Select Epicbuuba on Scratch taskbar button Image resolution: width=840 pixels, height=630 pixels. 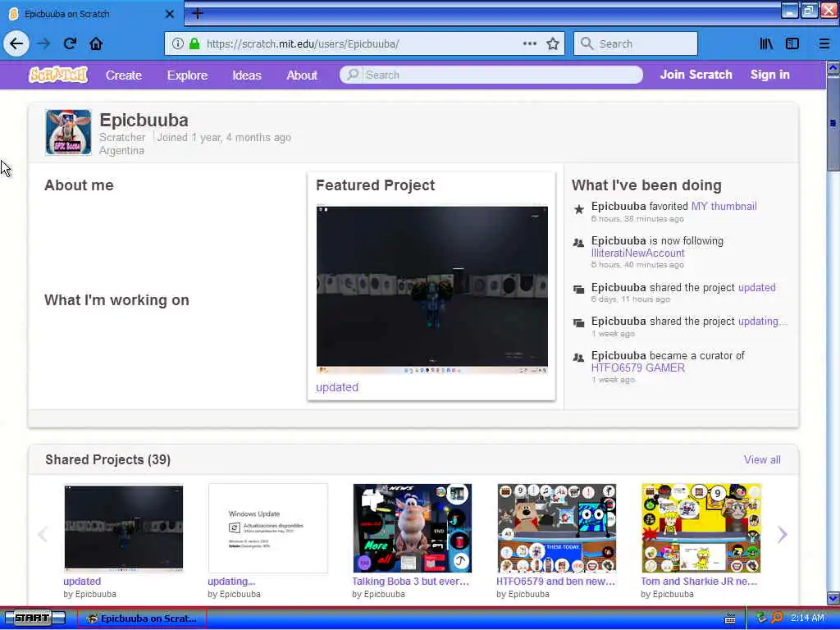pos(141,619)
